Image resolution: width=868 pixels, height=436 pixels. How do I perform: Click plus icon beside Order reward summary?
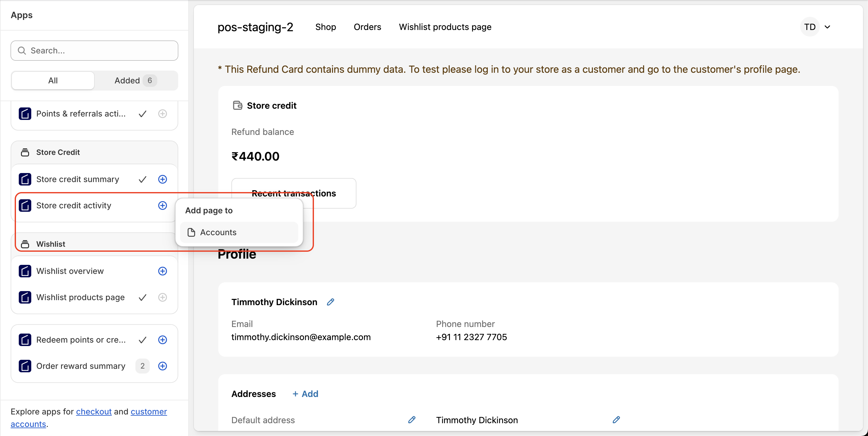click(162, 366)
